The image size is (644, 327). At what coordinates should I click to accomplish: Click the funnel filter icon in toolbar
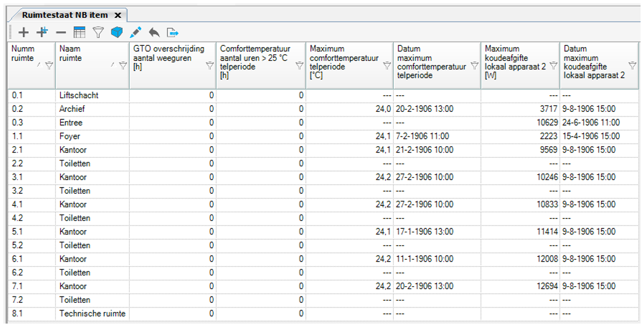pyautogui.click(x=98, y=33)
